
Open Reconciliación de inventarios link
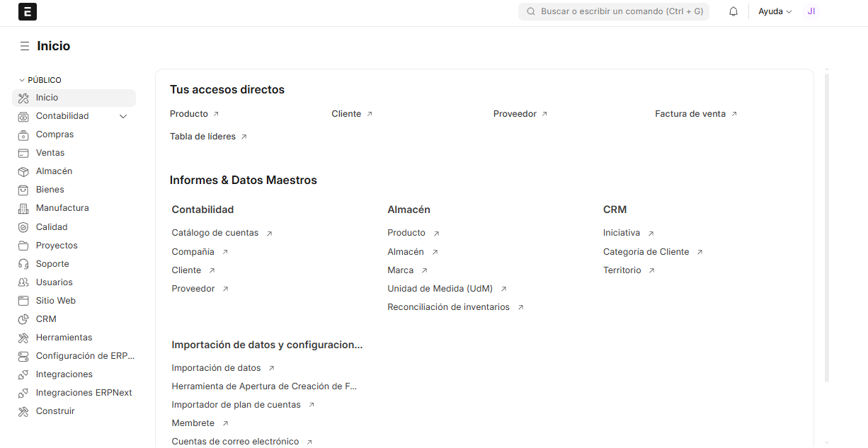tap(448, 307)
